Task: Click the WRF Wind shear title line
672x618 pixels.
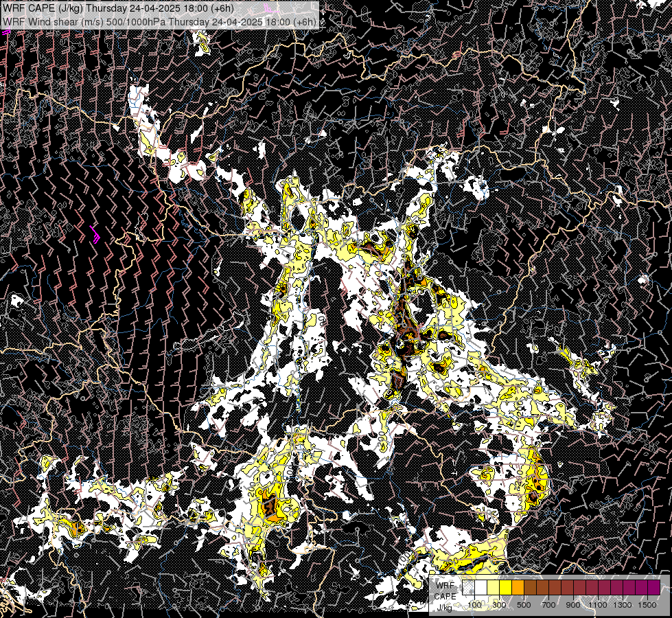Action: click(159, 21)
